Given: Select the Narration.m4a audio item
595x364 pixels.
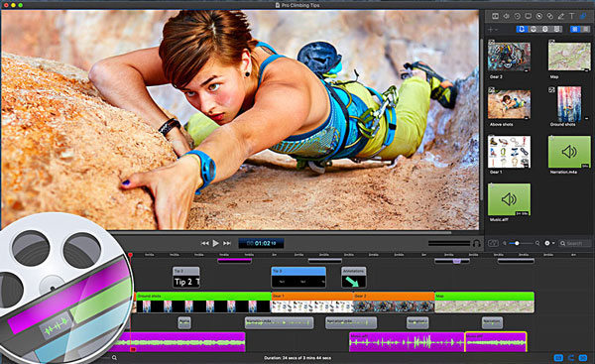Looking at the screenshot, I should [569, 152].
